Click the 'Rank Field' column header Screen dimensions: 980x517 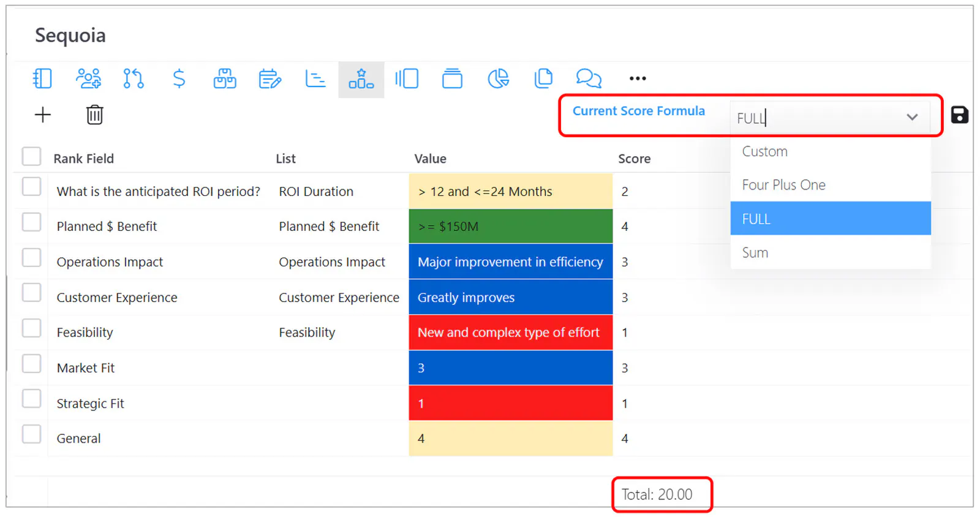(83, 159)
